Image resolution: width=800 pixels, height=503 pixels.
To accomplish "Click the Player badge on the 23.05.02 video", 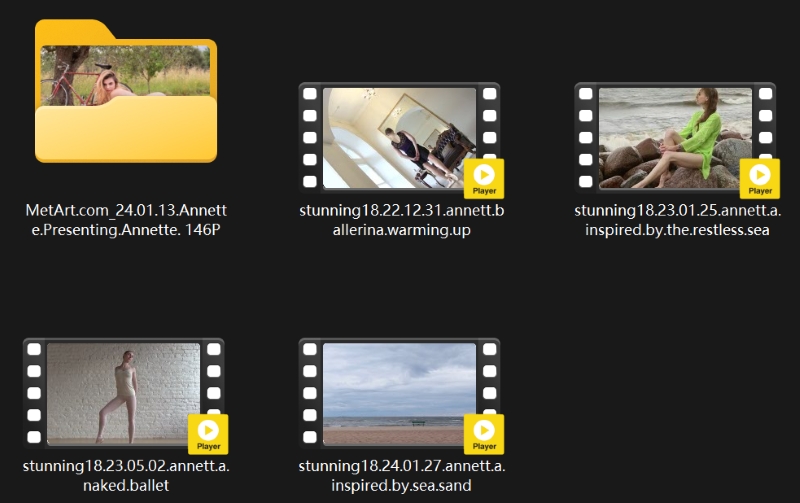I will click(208, 434).
